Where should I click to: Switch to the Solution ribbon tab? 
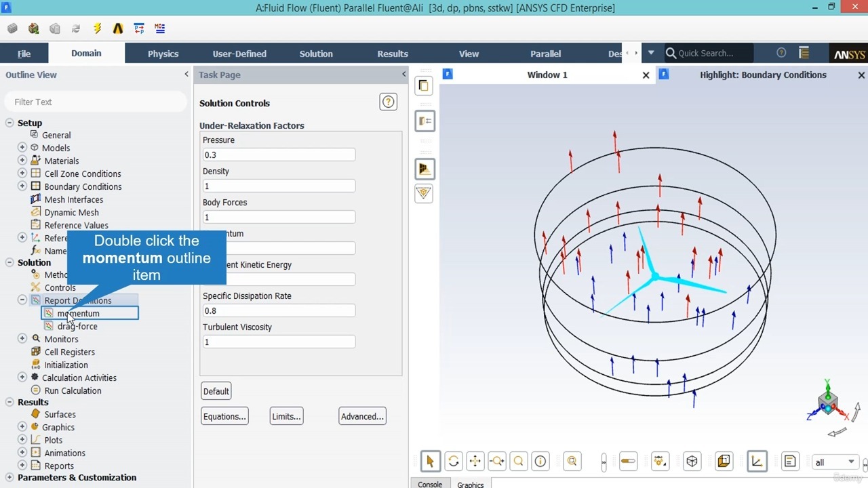(316, 54)
